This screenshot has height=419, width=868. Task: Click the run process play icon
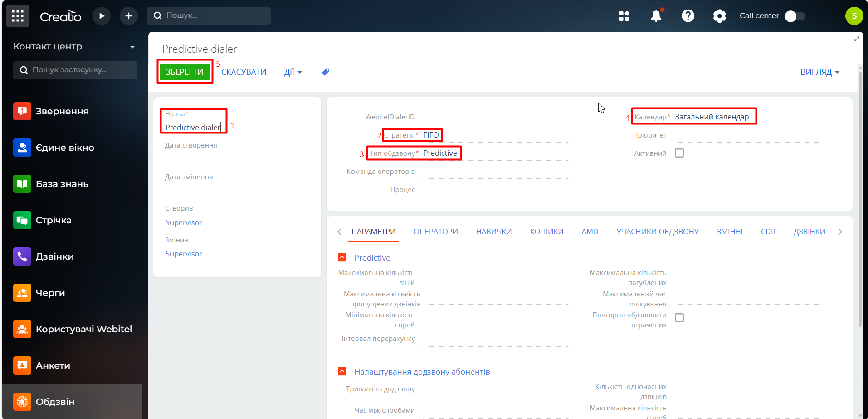[102, 16]
